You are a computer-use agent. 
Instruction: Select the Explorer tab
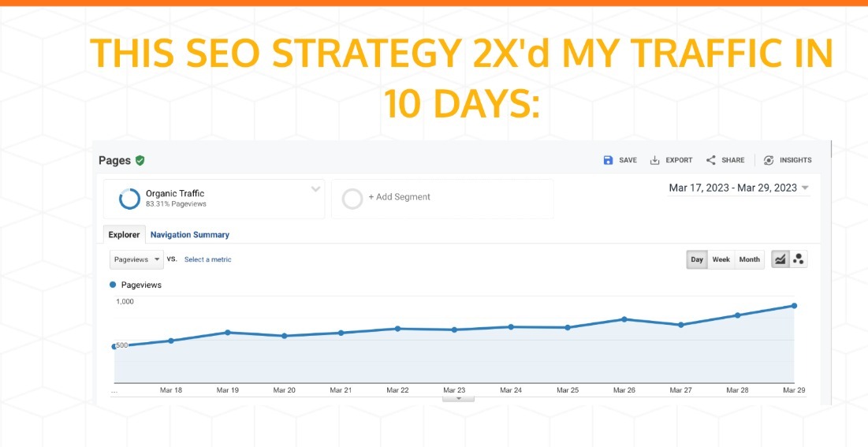pyautogui.click(x=124, y=235)
